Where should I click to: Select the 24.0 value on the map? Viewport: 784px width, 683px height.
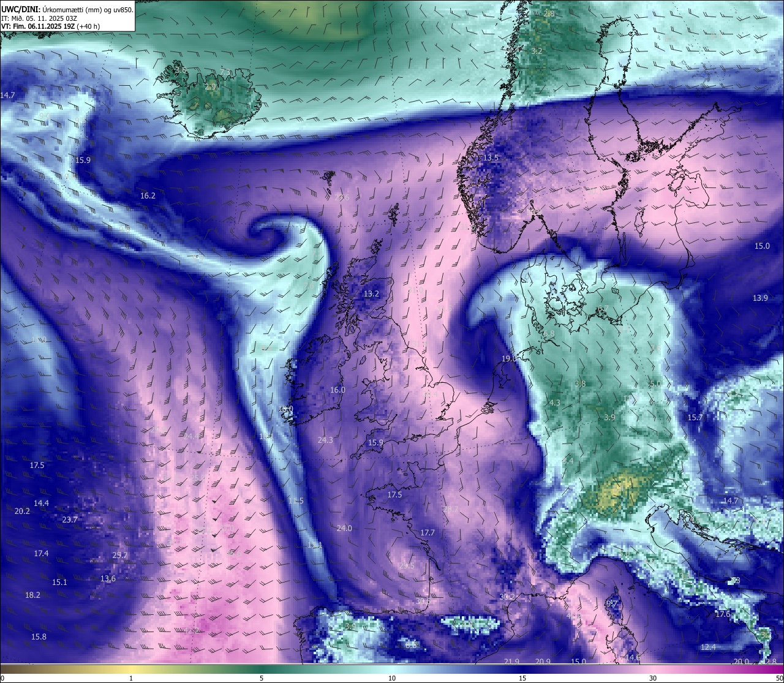[344, 528]
